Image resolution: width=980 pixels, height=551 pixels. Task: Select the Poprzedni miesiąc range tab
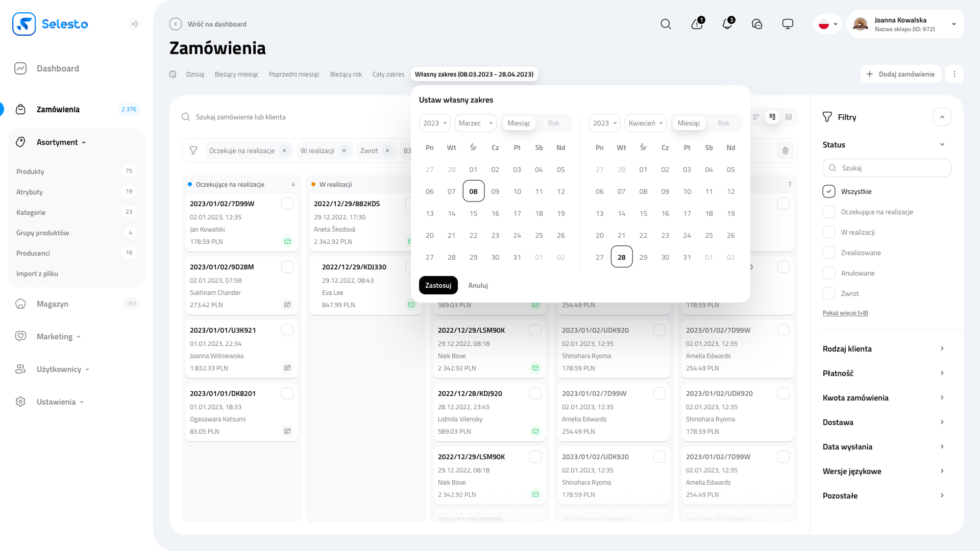coord(294,74)
